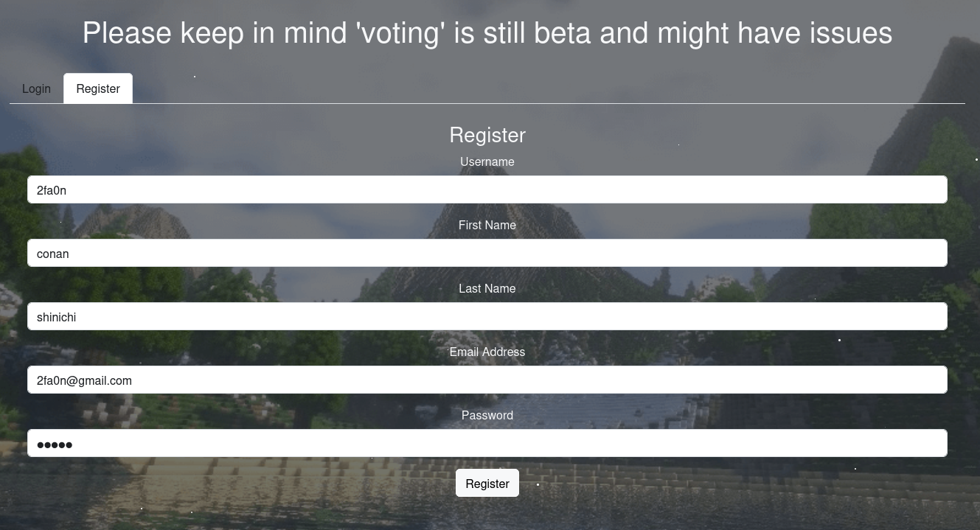Click the masked password dots
The width and height of the screenshot is (980, 530).
(55, 444)
